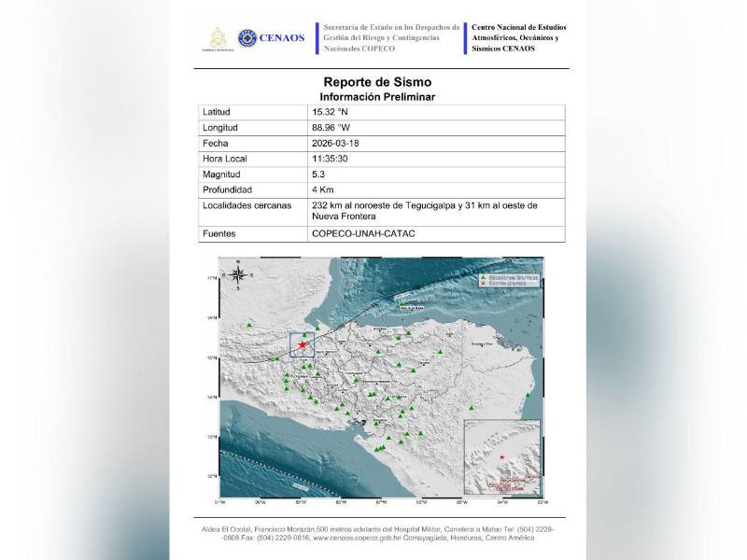747x560 pixels.
Task: Click the red star in the inset map
Action: tap(502, 457)
